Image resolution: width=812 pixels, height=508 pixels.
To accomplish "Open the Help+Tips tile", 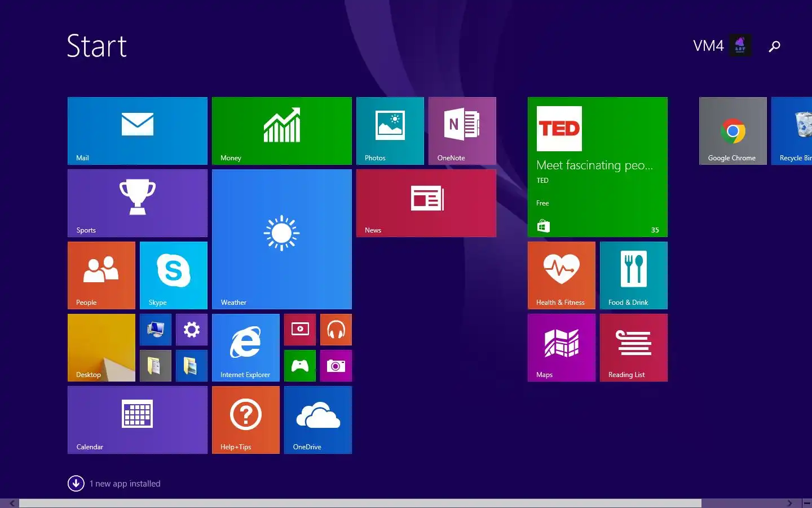I will 246,420.
